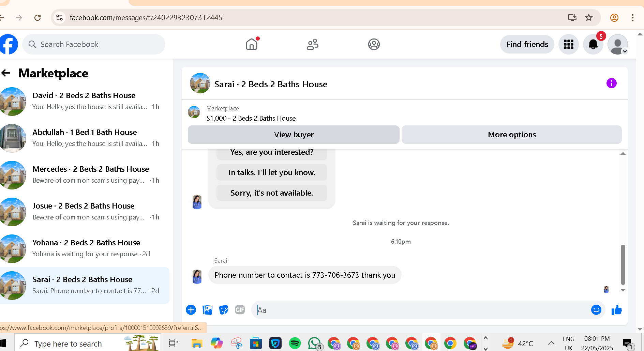
Task: Select 'Sorry, it's not available.' reply
Action: (272, 193)
